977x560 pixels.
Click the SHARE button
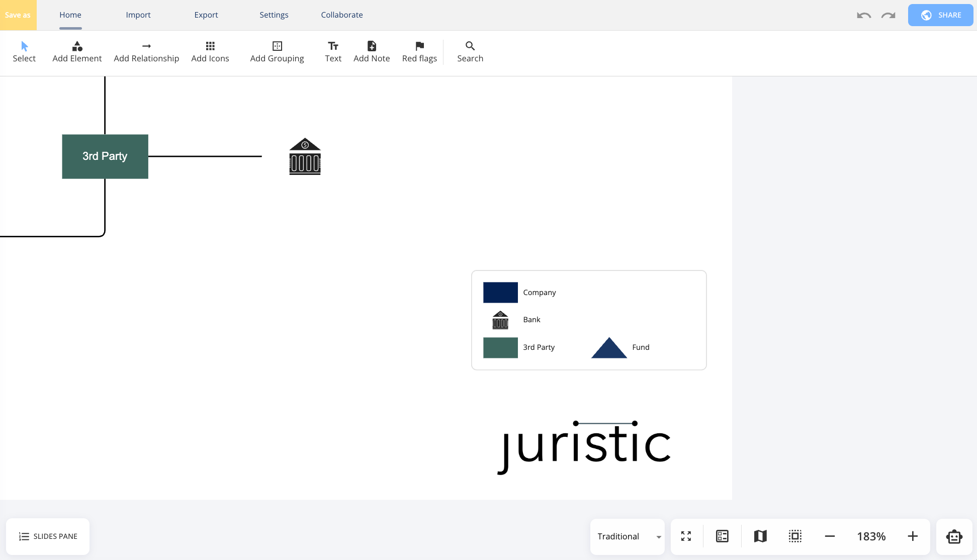pyautogui.click(x=940, y=15)
